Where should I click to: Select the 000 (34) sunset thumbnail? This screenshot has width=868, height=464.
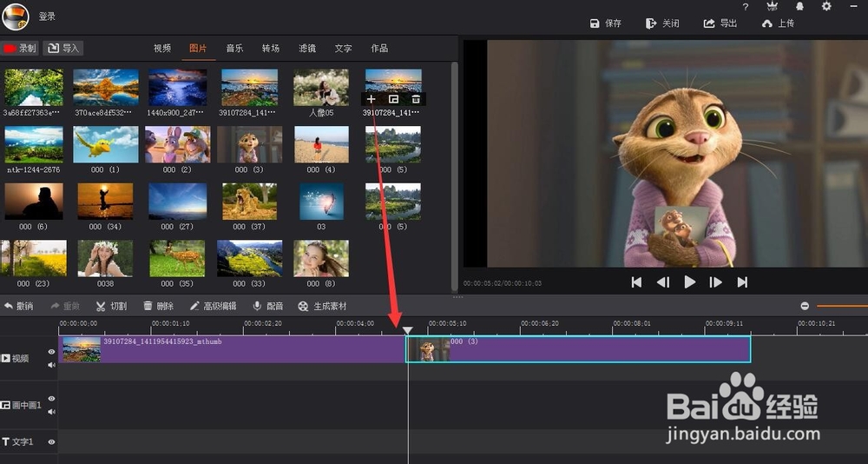click(105, 202)
